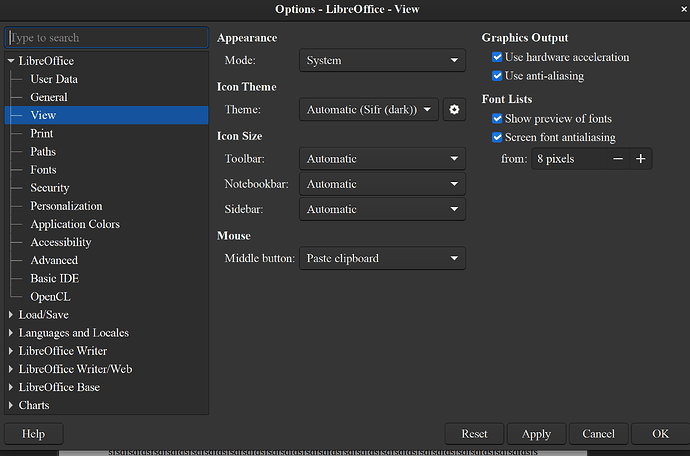Screen dimensions: 690x456
Task: Expand the LibreOffice Writer/Web node
Action: coord(11,369)
